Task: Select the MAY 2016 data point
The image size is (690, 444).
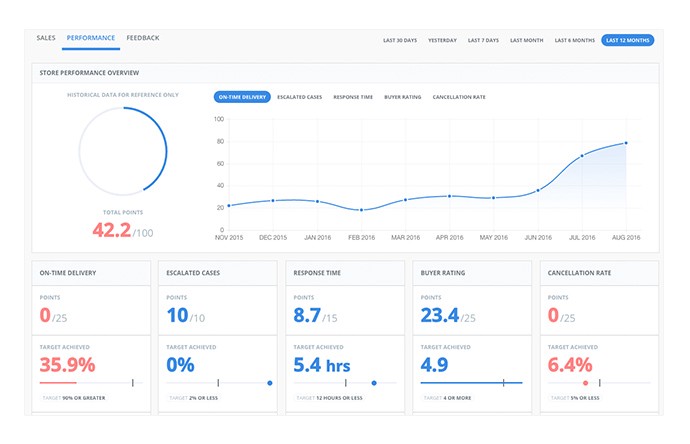Action: 493,198
